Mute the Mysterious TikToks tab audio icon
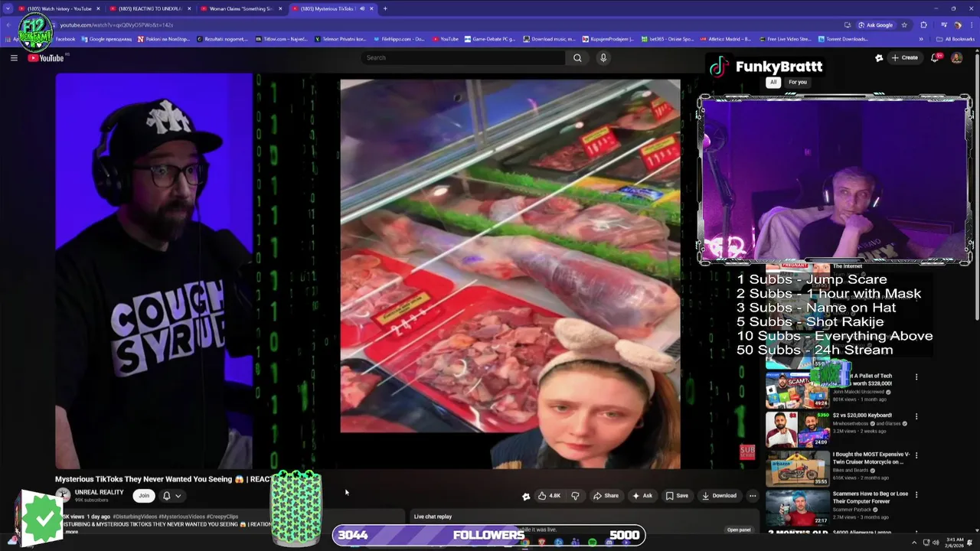980x551 pixels. [362, 8]
